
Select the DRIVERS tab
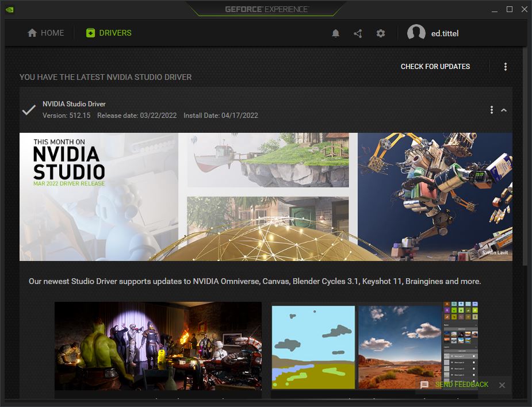click(109, 33)
